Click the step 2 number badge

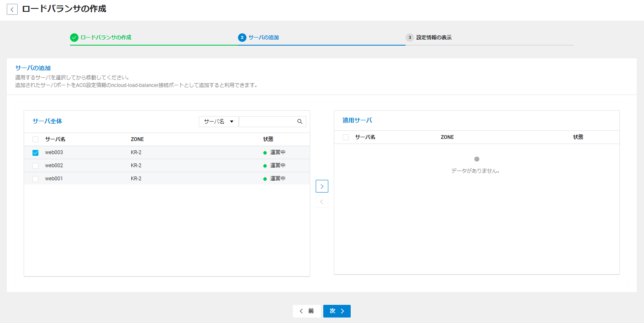pos(242,38)
